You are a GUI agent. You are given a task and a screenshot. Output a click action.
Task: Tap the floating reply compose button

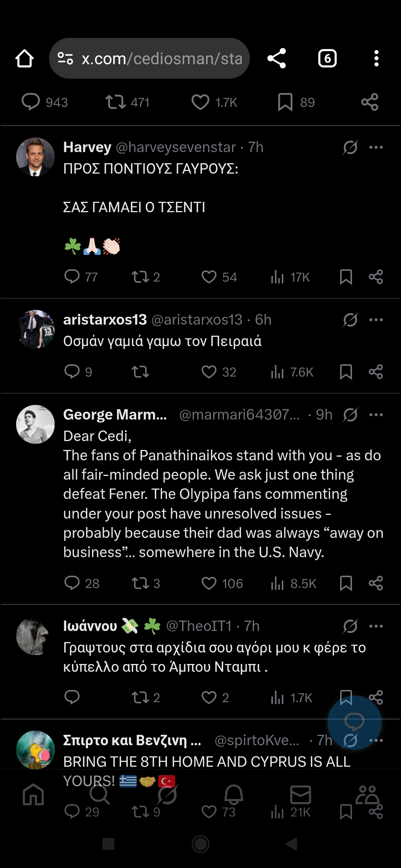coord(354,722)
